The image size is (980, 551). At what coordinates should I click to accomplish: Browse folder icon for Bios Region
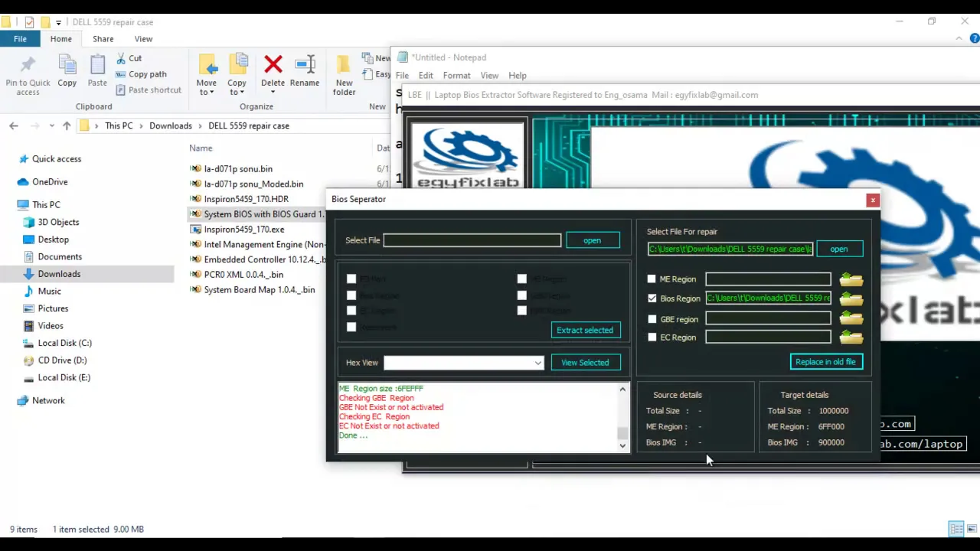[x=851, y=299]
